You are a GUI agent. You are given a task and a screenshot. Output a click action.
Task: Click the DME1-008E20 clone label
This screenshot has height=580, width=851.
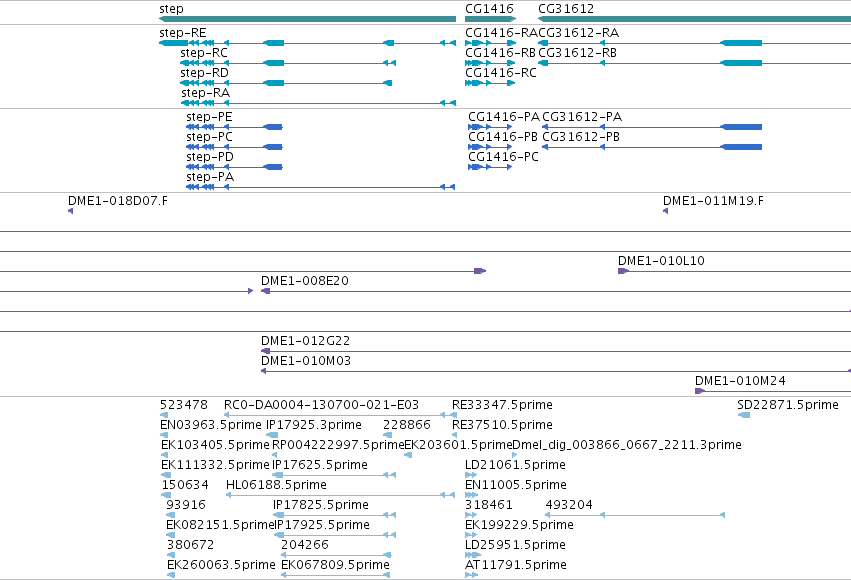[304, 281]
